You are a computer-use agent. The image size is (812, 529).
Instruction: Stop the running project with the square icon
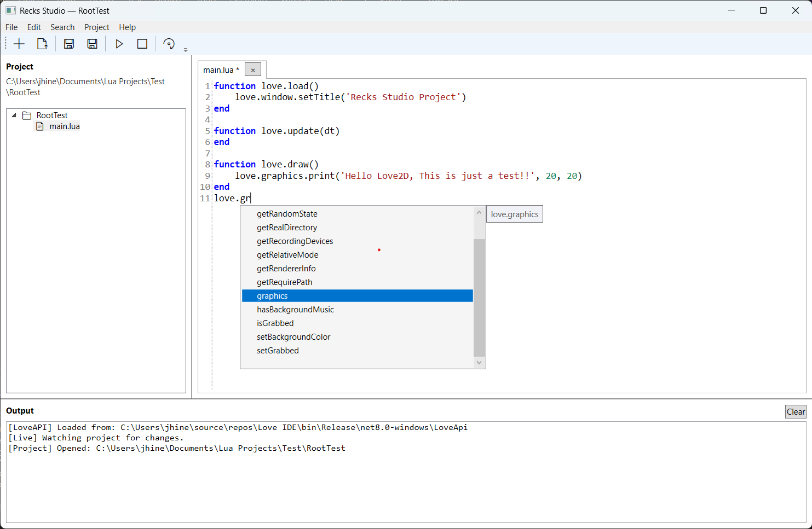(x=142, y=44)
